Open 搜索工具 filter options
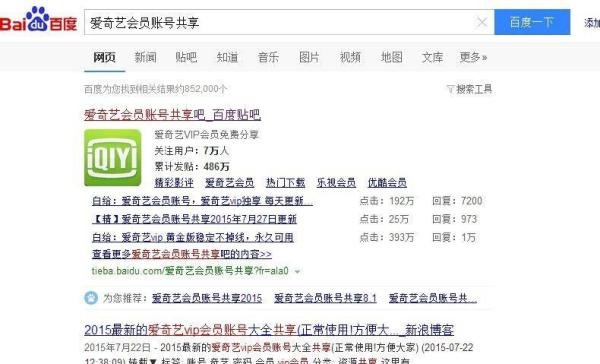 470,89
